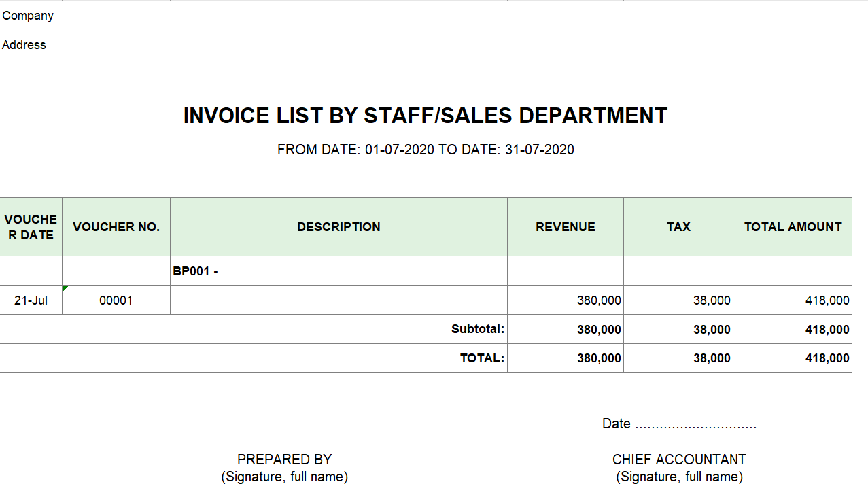Select the Total Amount header cell
This screenshot has height=501, width=868.
point(793,227)
